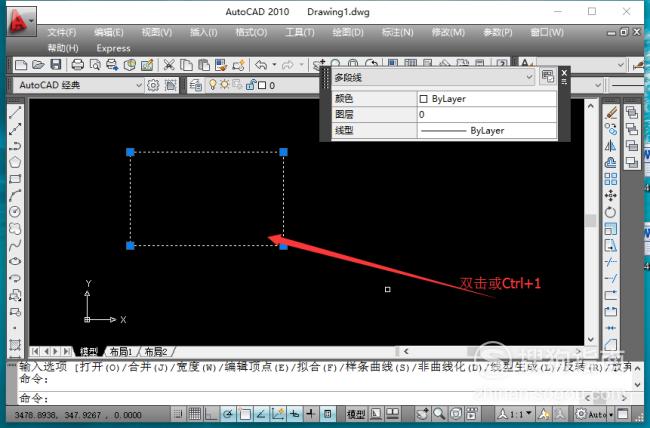The image size is (650, 428).
Task: Open the 颜色 ByLayer property field
Action: point(487,99)
